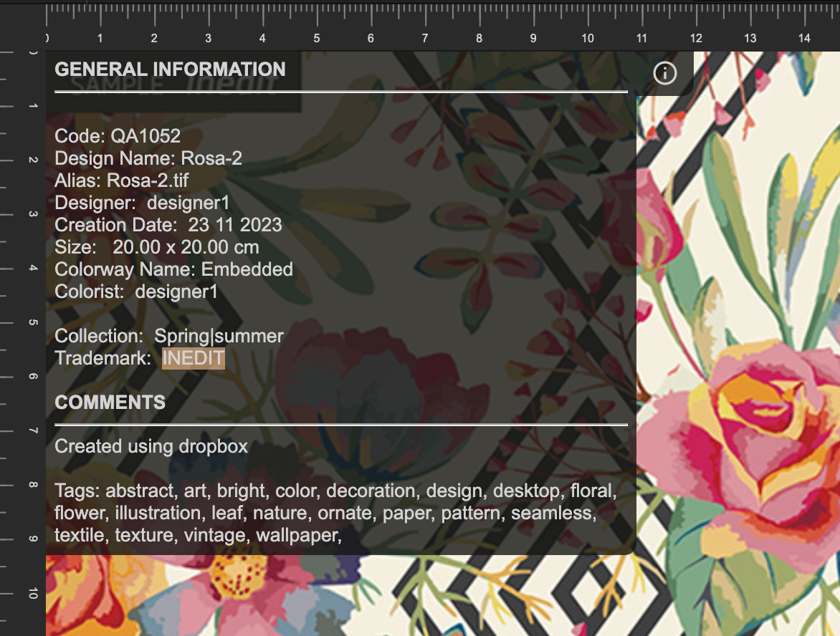Click the Tags: abstract, art, bright line
Screen dimensions: 840x636
(x=335, y=491)
